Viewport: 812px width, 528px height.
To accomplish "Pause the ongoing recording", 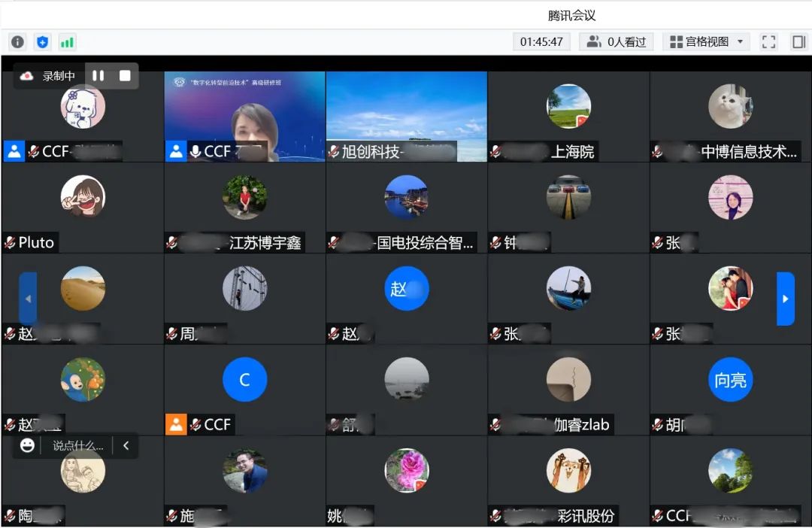I will click(x=98, y=75).
